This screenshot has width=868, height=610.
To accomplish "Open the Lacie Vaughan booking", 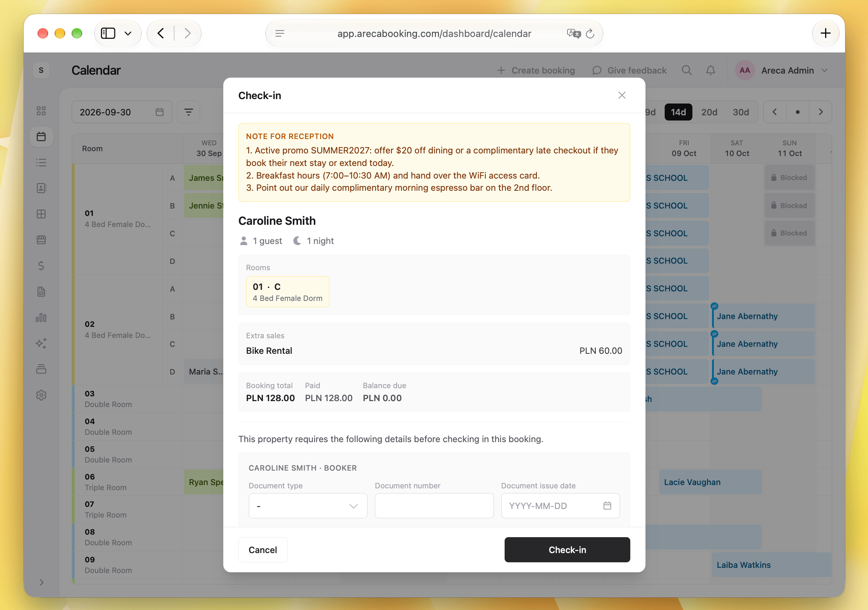I will coord(710,482).
